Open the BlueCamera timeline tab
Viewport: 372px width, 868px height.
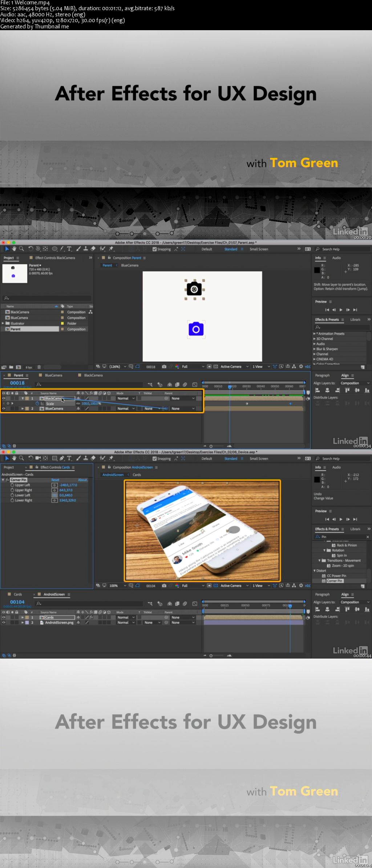(53, 375)
